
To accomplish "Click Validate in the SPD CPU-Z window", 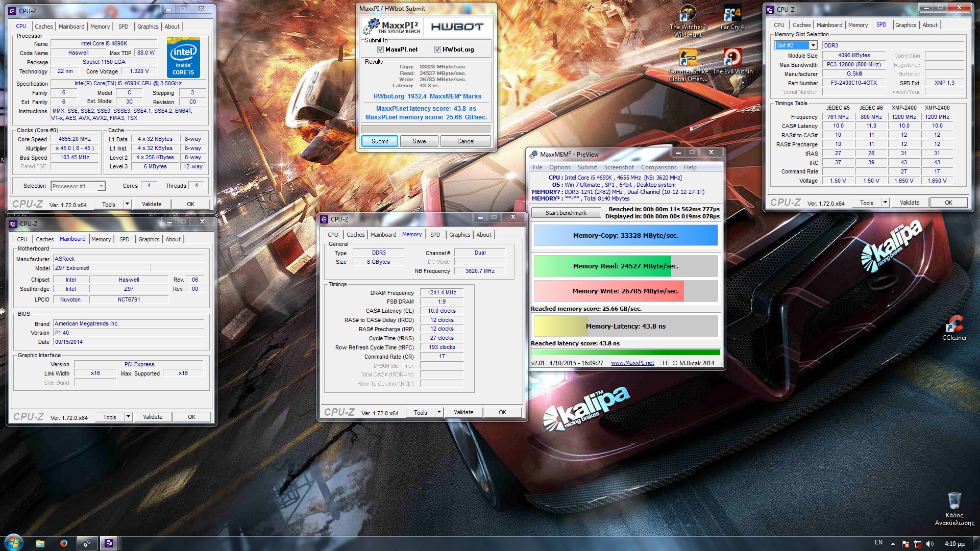I will coord(909,203).
